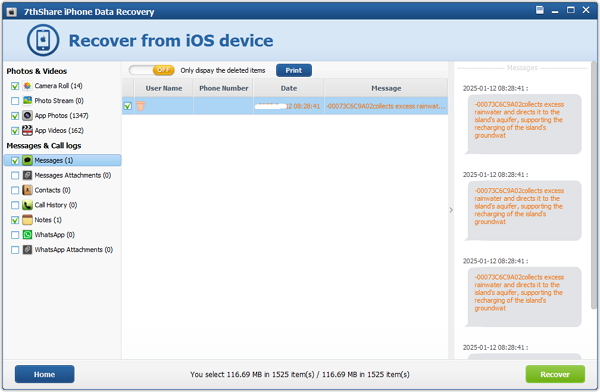Screen dimensions: 600x392
Task: Uncheck the Notes checkbox
Action: (x=15, y=220)
